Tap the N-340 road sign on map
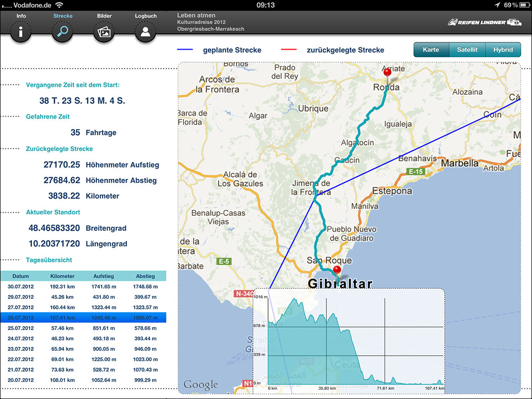532x399 pixels. [x=244, y=294]
